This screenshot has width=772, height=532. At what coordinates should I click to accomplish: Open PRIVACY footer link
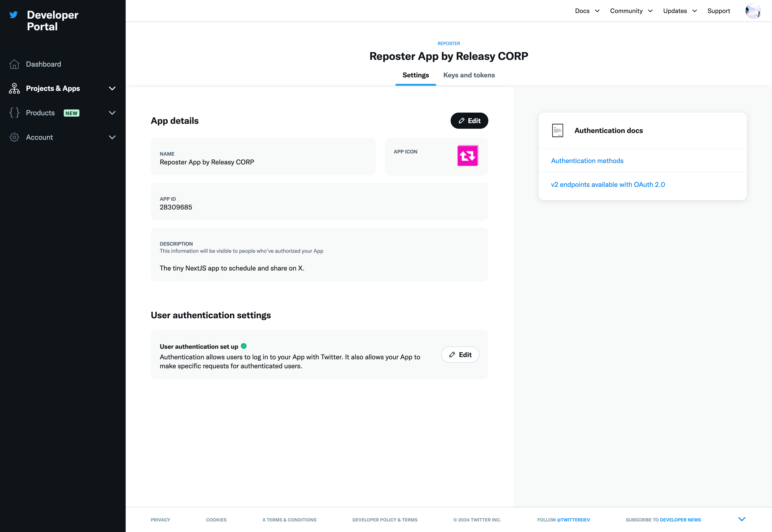[160, 520]
